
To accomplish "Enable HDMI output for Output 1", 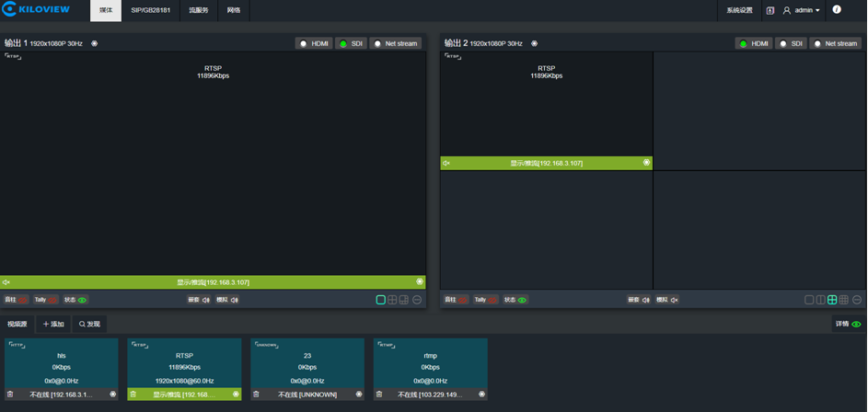I will [x=314, y=43].
